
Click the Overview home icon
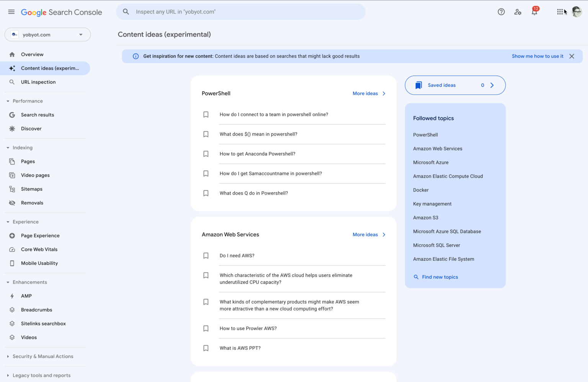[x=12, y=54]
